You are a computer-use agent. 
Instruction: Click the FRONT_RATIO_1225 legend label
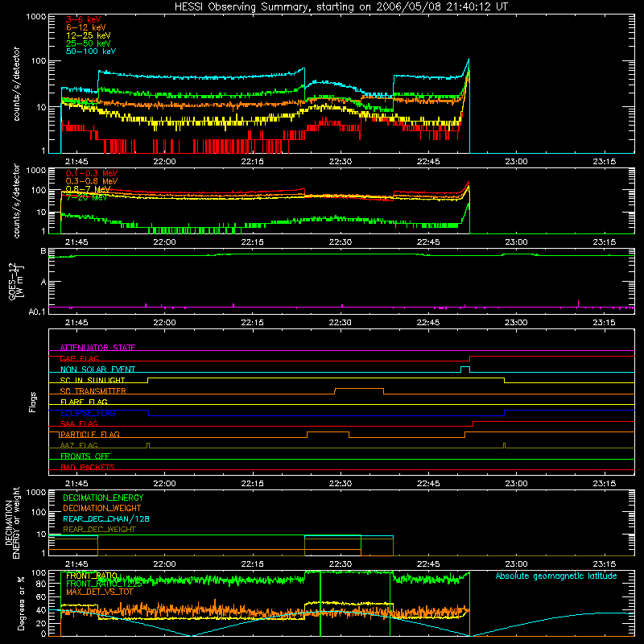(x=104, y=584)
